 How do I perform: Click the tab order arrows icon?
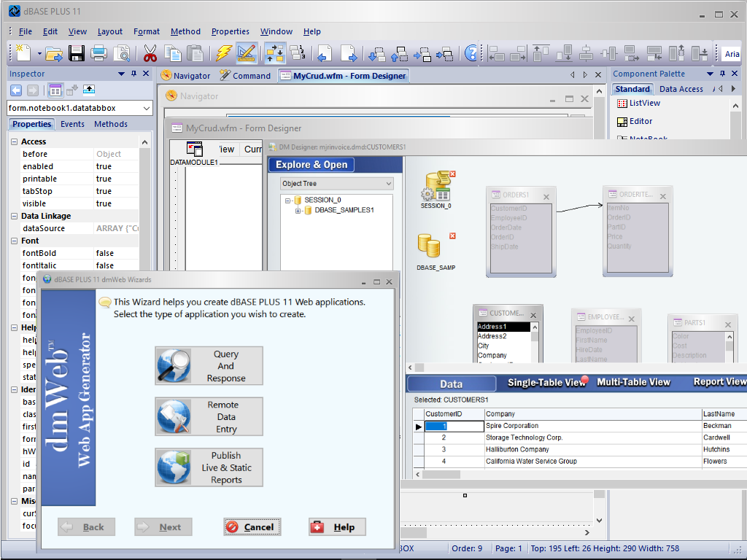[274, 53]
